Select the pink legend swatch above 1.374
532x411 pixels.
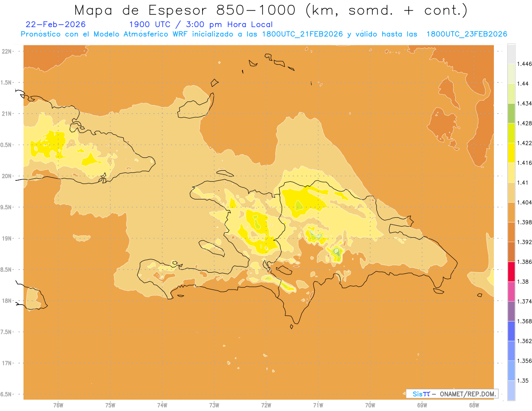[x=511, y=291]
